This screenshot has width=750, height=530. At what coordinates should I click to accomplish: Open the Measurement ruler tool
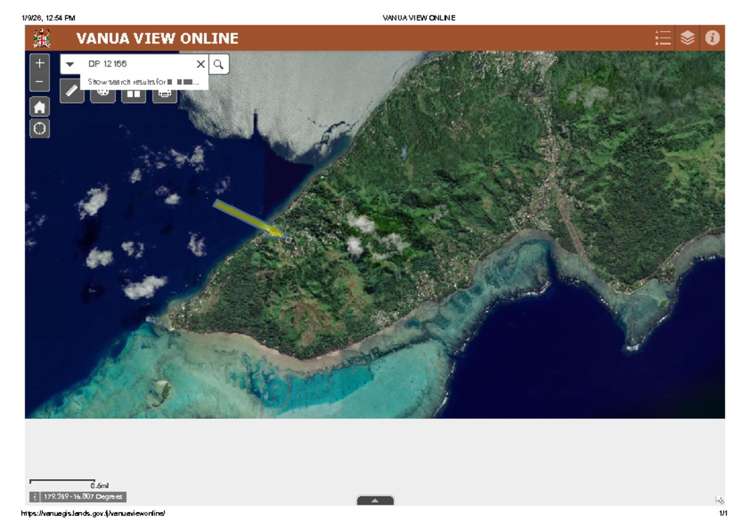[x=72, y=91]
